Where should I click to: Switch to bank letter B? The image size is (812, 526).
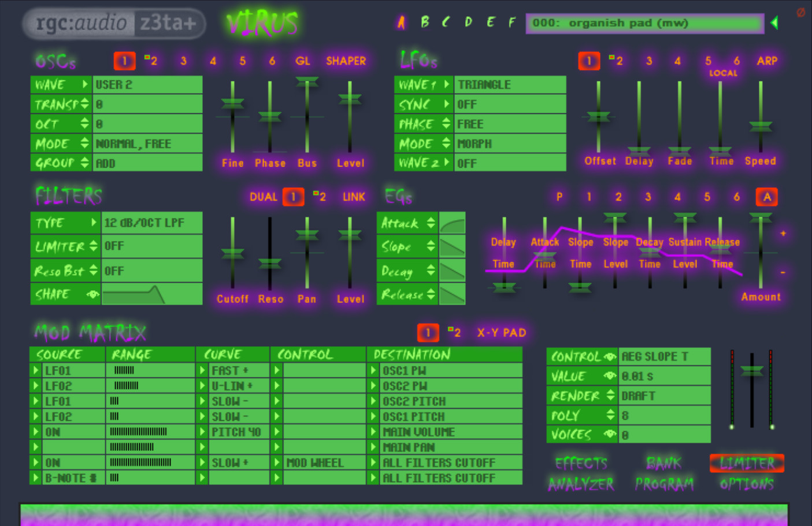click(x=425, y=22)
